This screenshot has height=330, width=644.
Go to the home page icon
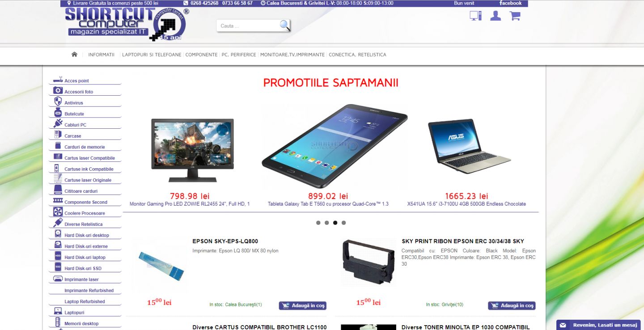[74, 54]
